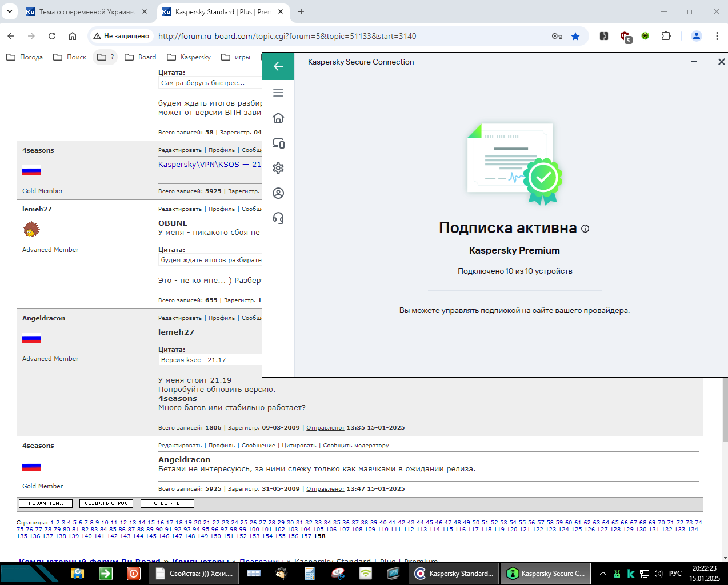Open browser home page button
This screenshot has height=585, width=728.
[x=73, y=36]
